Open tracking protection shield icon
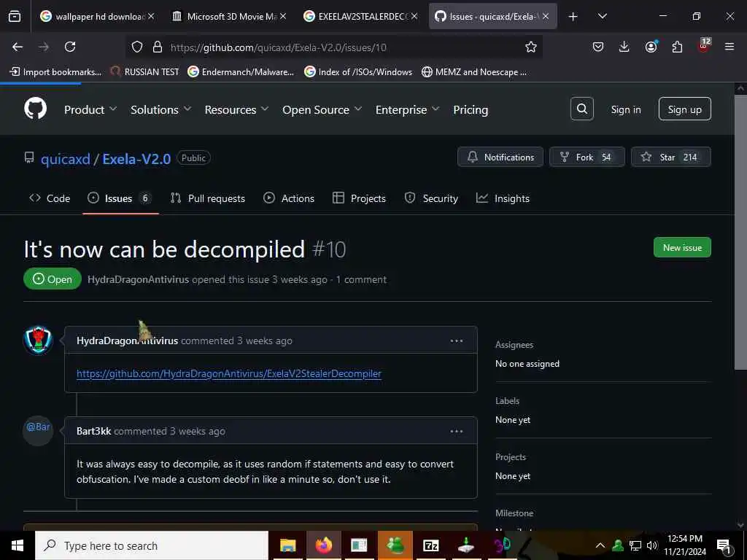 137,47
